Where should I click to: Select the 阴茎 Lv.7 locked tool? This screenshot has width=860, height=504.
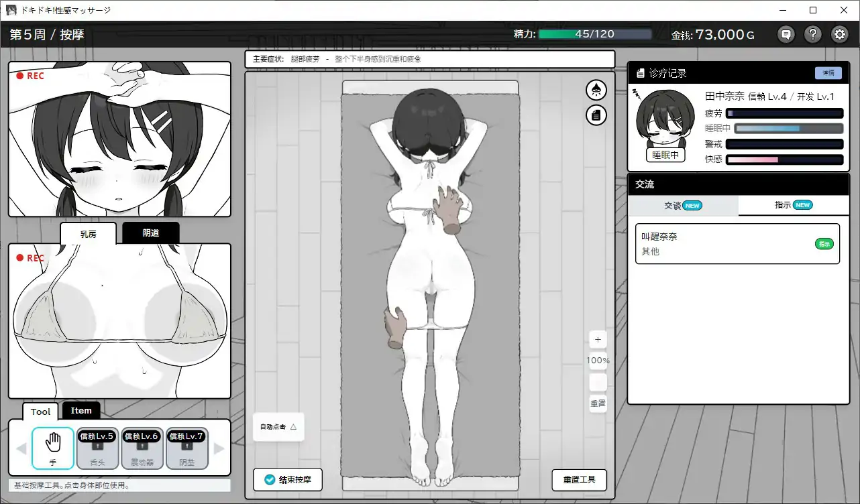(x=186, y=448)
